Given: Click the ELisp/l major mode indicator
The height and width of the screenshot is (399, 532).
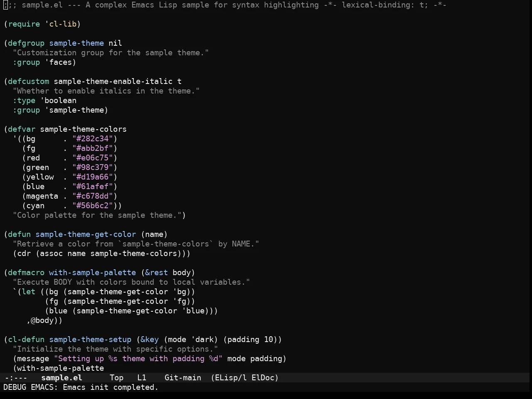Looking at the screenshot, I should 230,378.
